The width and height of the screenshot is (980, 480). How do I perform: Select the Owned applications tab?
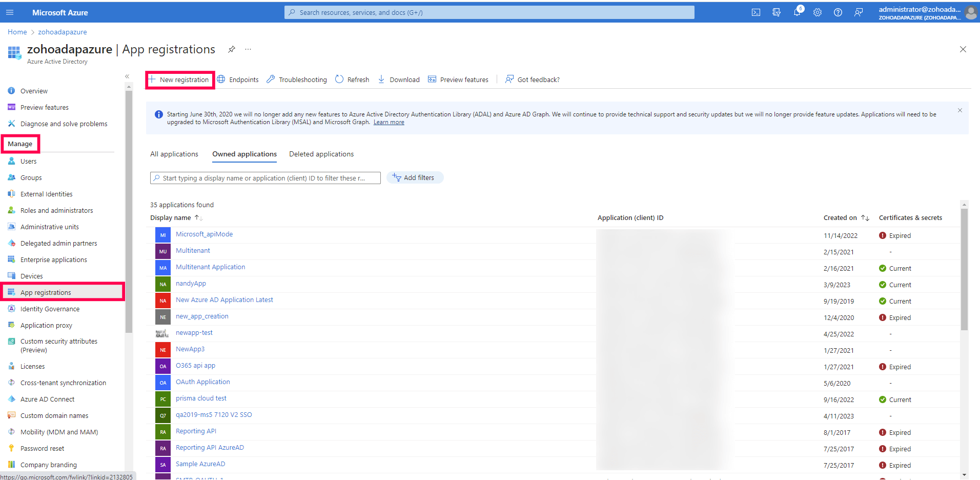pos(244,154)
